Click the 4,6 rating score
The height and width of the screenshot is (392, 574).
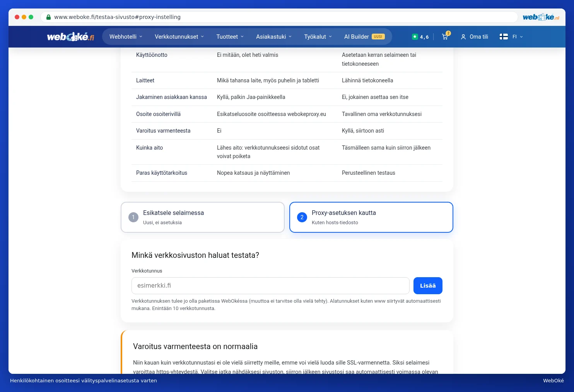(424, 37)
